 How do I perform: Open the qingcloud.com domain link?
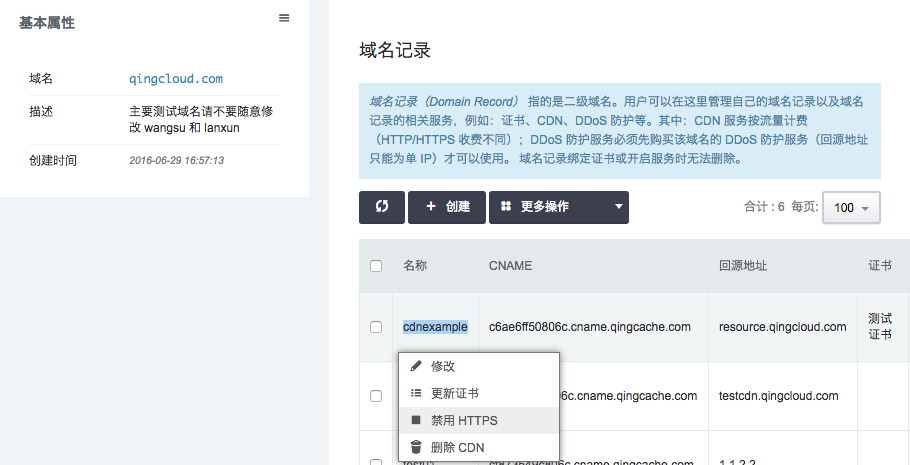(176, 78)
